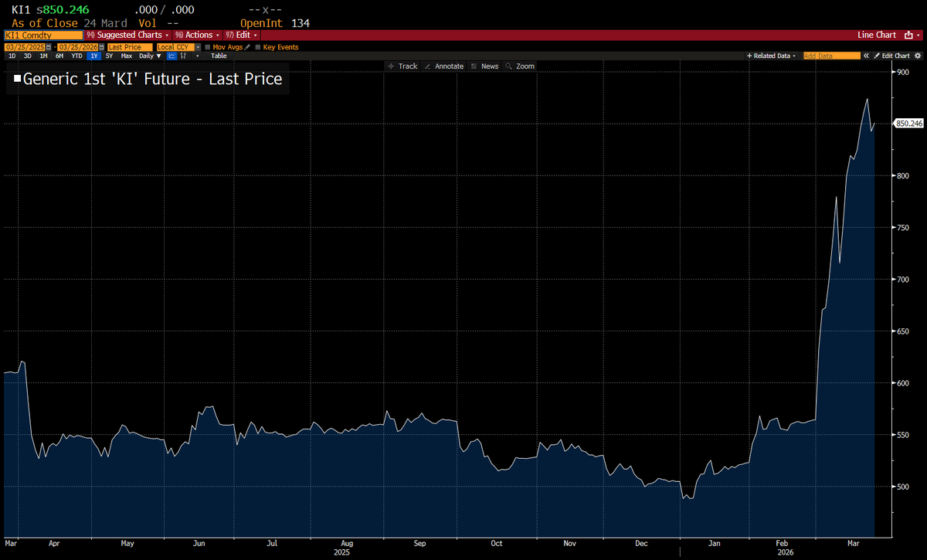Click the Line Chart title label
Image resolution: width=927 pixels, height=560 pixels.
click(877, 35)
